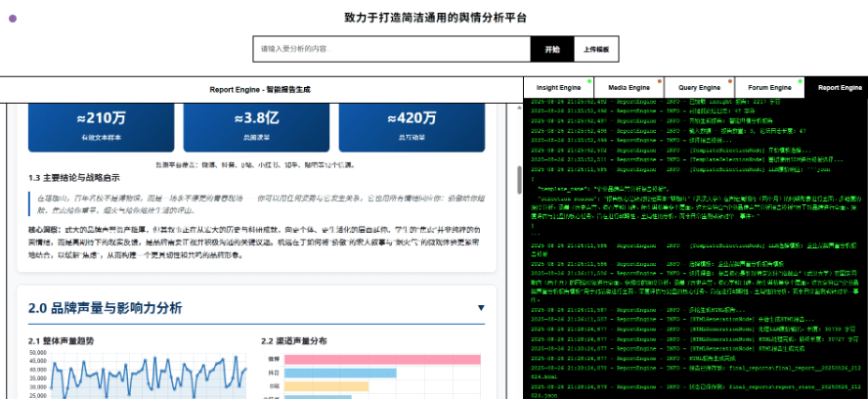
Task: Open the Media Engine tab
Action: (629, 89)
